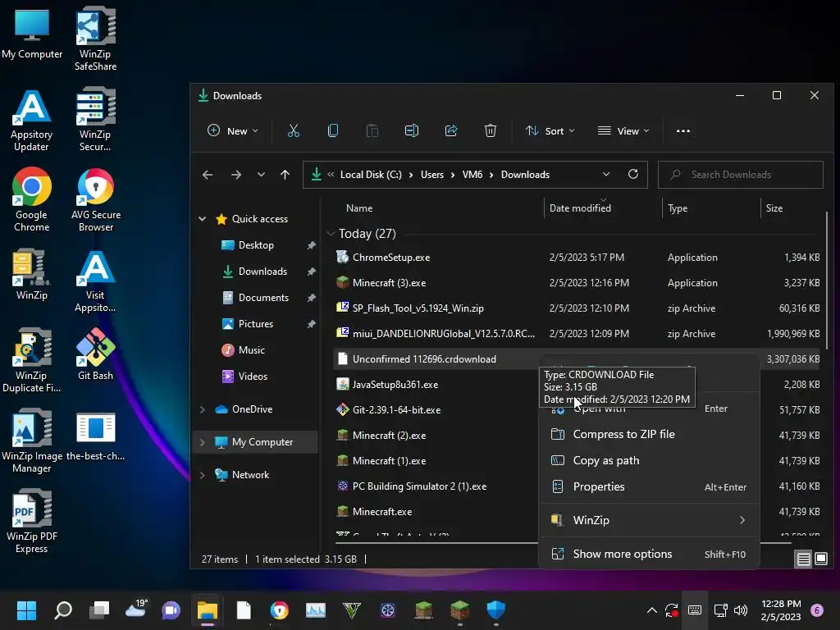Screen dimensions: 840x630
Task: Expand OneDrive in navigation pane
Action: [202, 409]
